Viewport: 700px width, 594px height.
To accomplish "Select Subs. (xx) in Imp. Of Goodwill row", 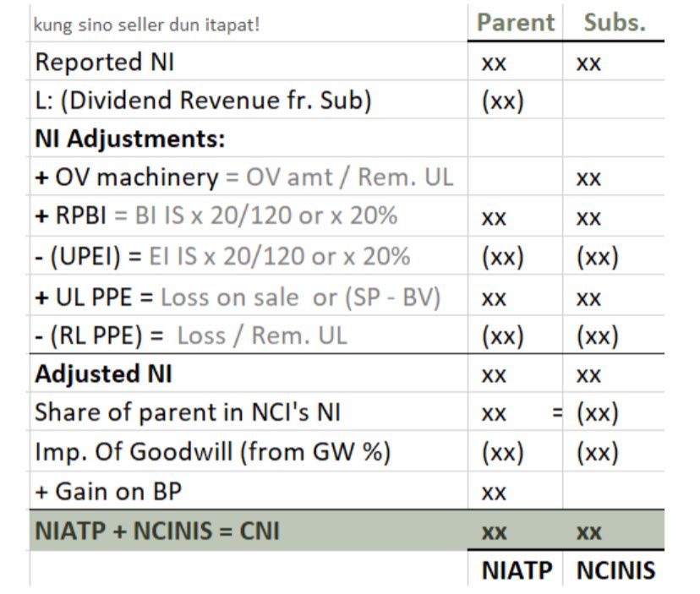I will tap(614, 452).
